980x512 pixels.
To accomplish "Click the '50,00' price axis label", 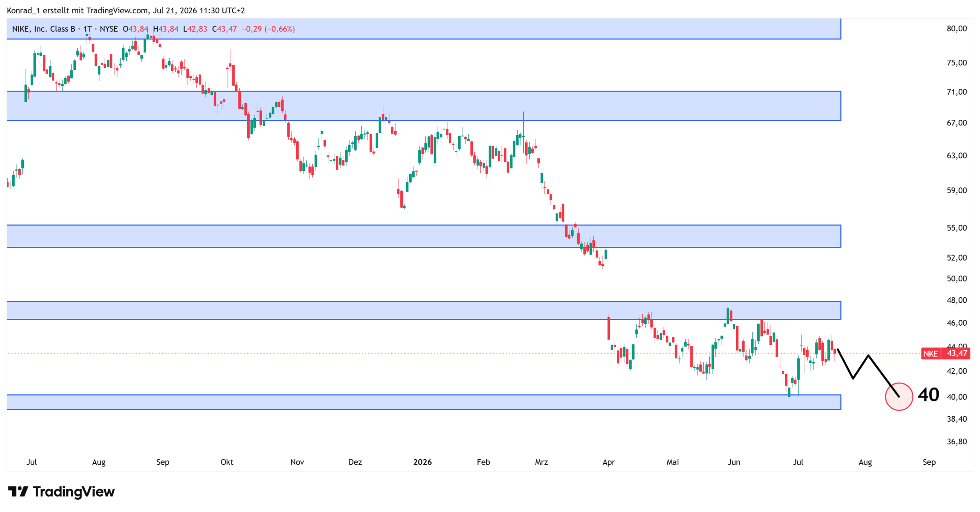I will coord(957,279).
